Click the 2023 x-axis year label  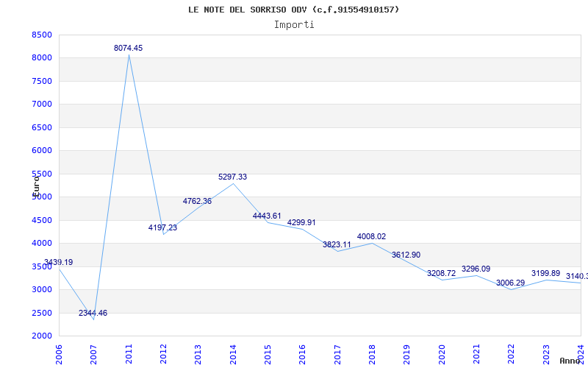tap(546, 355)
